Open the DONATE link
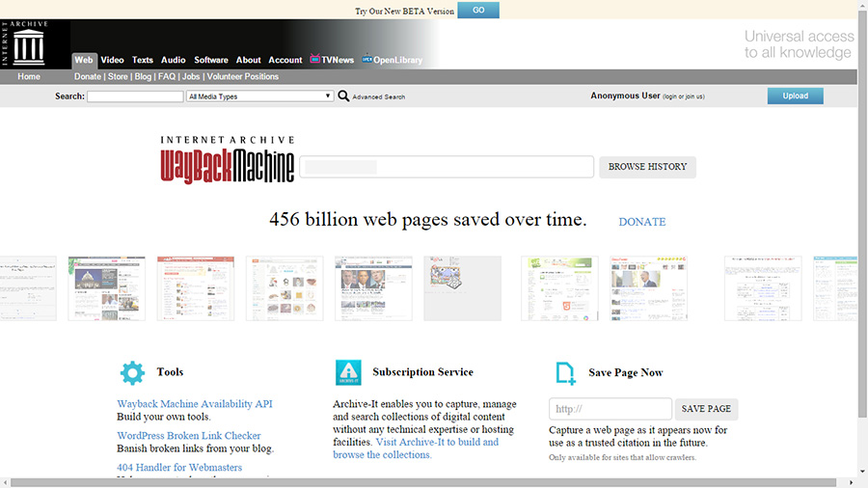Image resolution: width=868 pixels, height=488 pixels. pyautogui.click(x=642, y=222)
